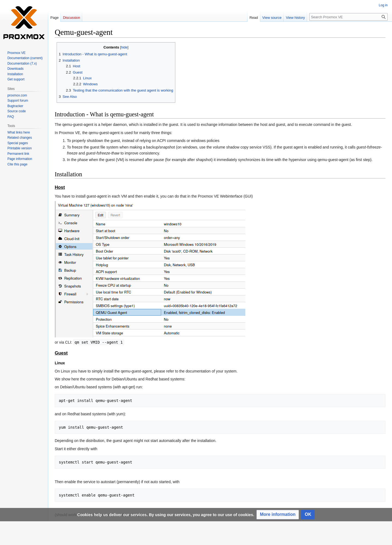The width and height of the screenshot is (392, 545).
Task: Click the Summary book icon in VM screenshot
Action: [60, 215]
